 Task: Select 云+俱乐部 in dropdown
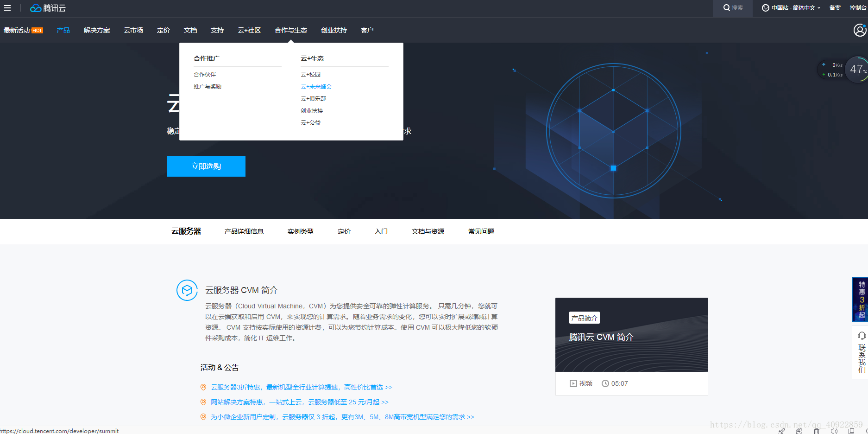tap(314, 98)
